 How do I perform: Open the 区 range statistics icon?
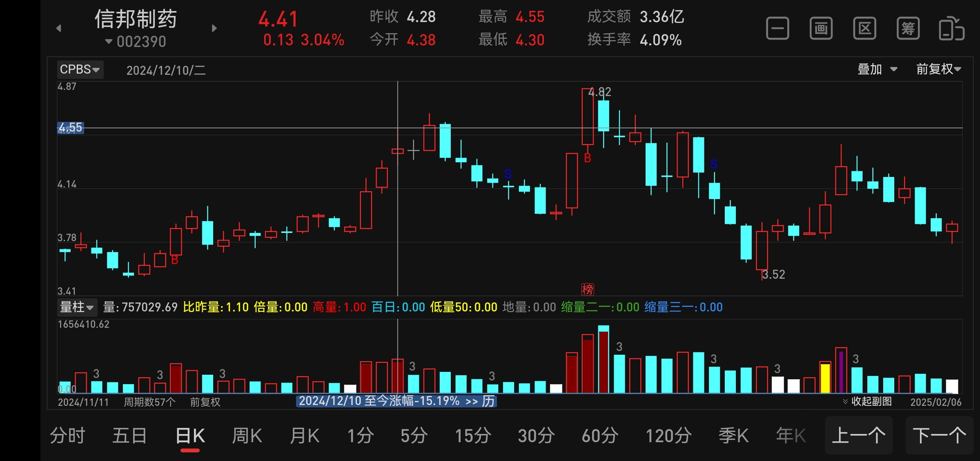click(864, 29)
